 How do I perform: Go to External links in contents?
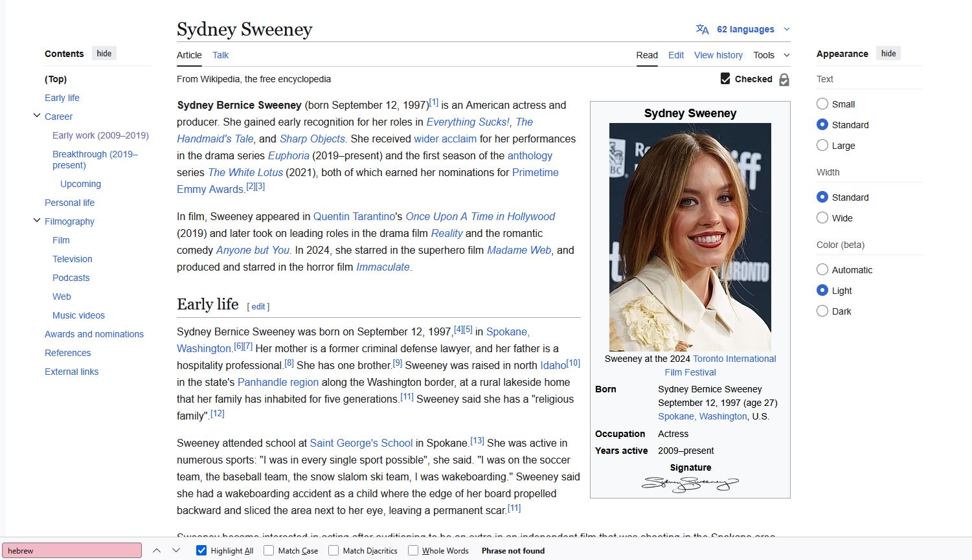point(71,372)
